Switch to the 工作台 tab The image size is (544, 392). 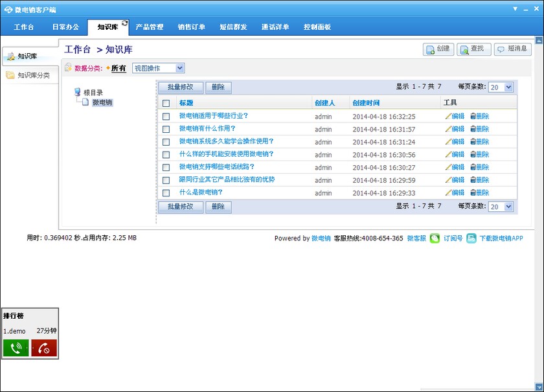23,27
